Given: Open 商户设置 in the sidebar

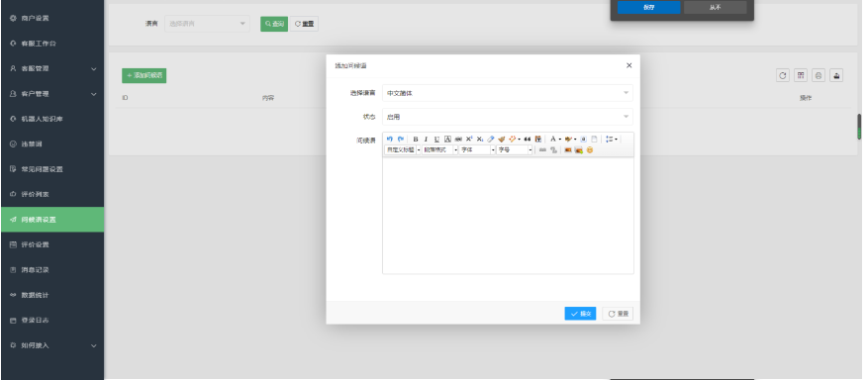Looking at the screenshot, I should point(52,18).
